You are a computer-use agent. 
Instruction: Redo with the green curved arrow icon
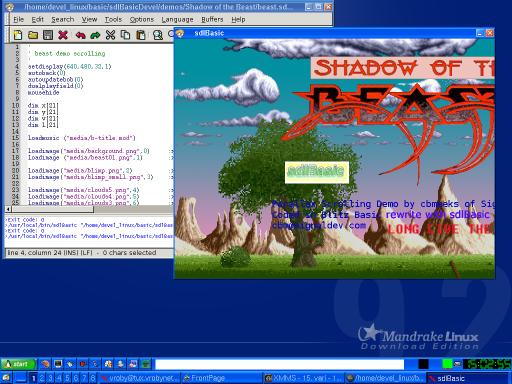pyautogui.click(x=95, y=35)
